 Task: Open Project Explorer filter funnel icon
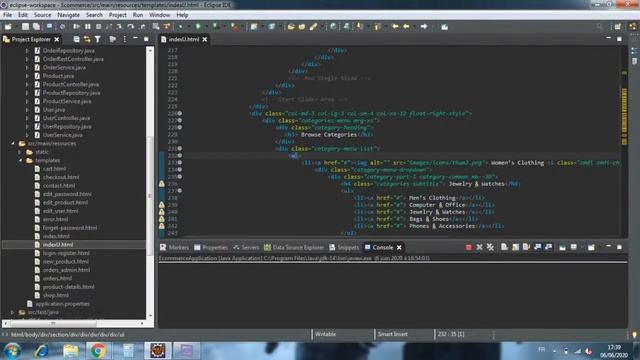click(x=98, y=39)
